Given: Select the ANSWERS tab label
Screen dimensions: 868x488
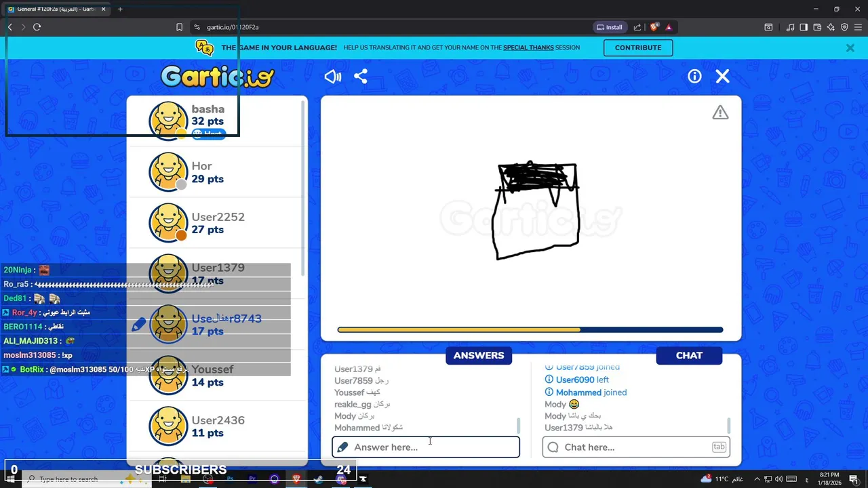Looking at the screenshot, I should click(x=479, y=356).
